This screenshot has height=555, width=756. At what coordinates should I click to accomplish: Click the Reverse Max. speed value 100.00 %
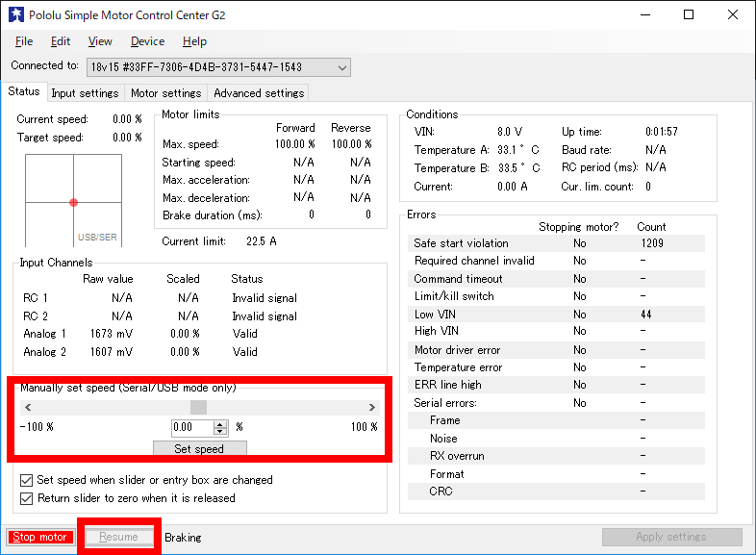351,144
